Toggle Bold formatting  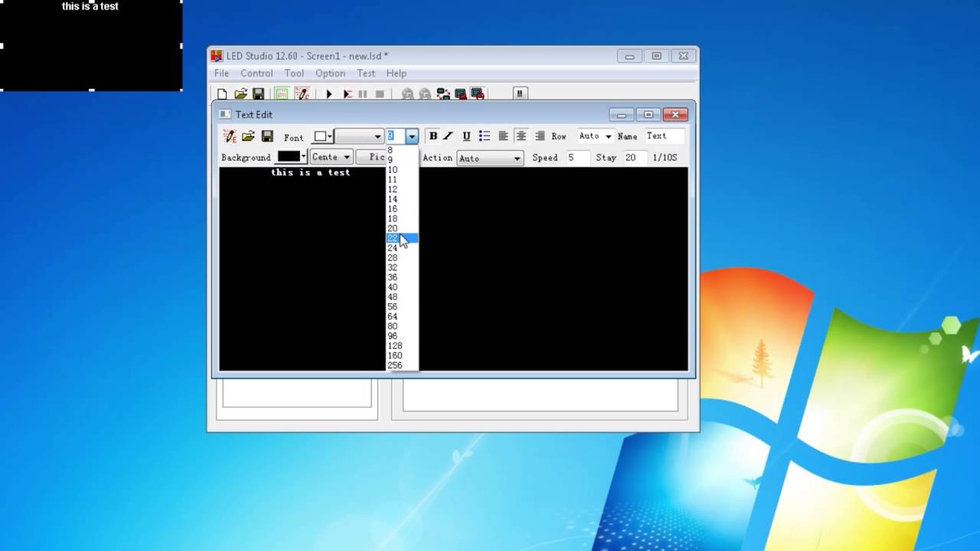[x=433, y=136]
